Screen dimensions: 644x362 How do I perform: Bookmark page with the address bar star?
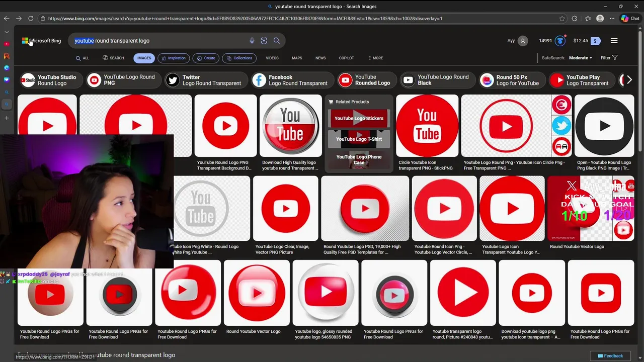coord(562,19)
